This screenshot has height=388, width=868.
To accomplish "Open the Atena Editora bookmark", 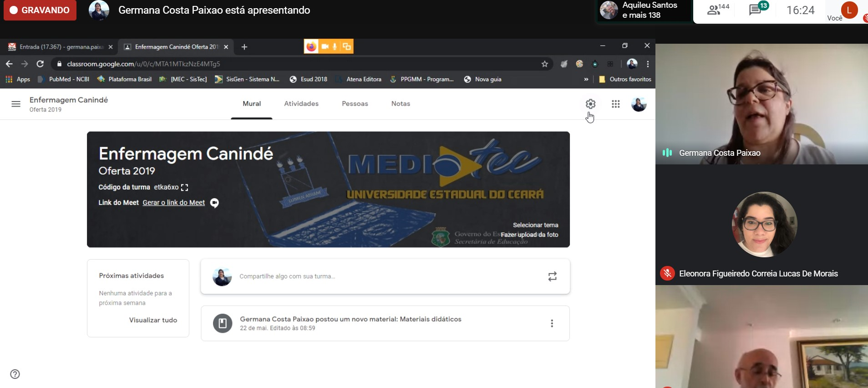I will pos(359,79).
